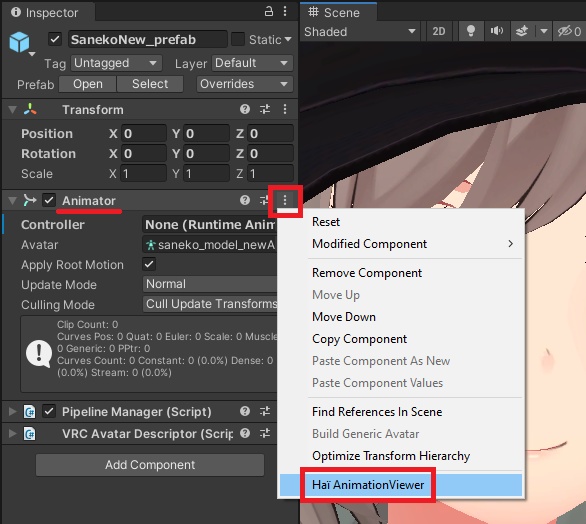This screenshot has width=586, height=524.
Task: Toggle hidden objects visibility icon
Action: pos(569,31)
